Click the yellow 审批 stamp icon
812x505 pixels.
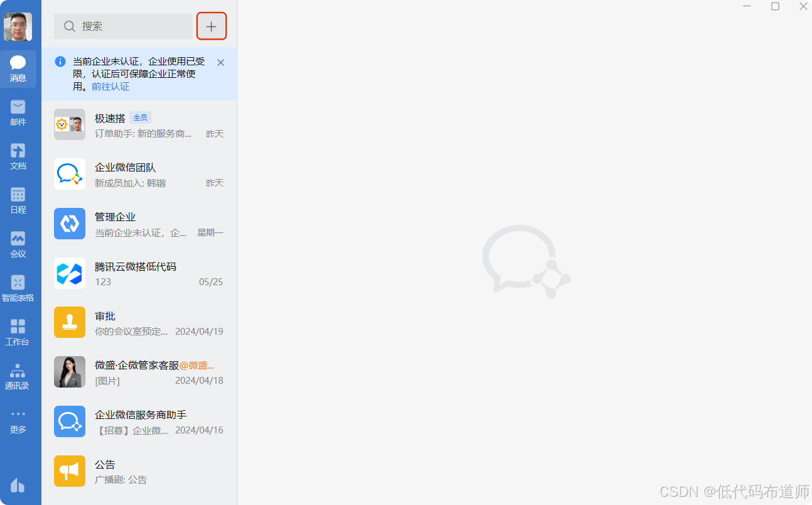coord(70,322)
